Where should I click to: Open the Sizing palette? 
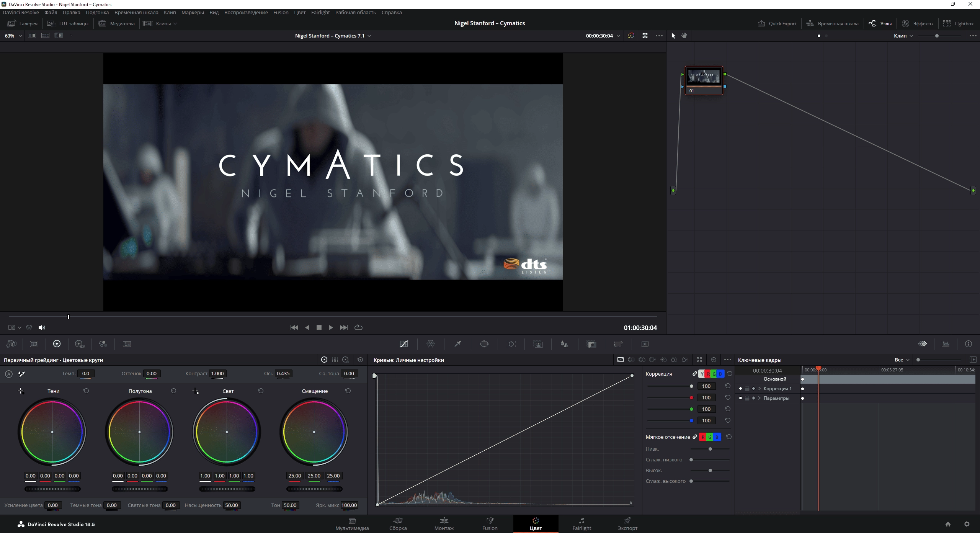click(x=618, y=344)
